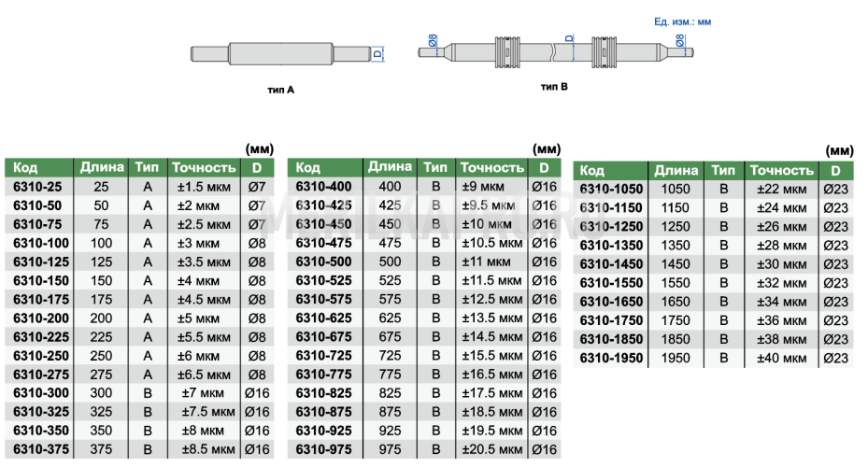Select code cell 6310-525

[x=325, y=281]
